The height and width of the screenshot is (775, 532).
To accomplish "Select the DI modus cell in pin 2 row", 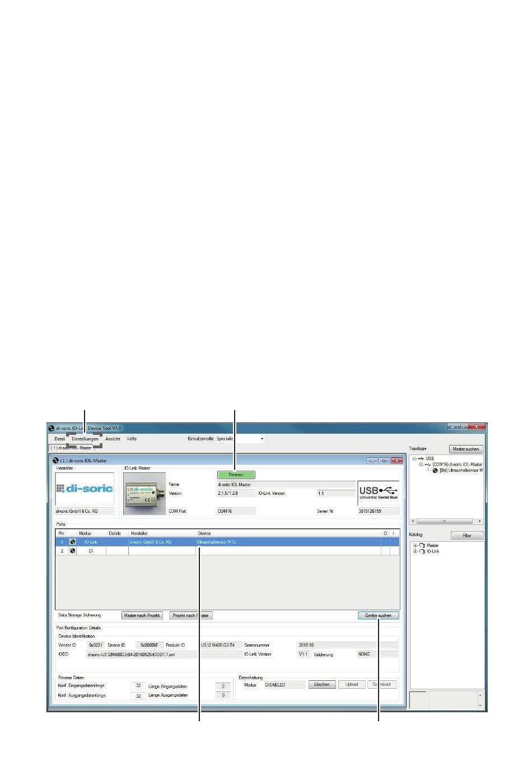I will pos(91,551).
